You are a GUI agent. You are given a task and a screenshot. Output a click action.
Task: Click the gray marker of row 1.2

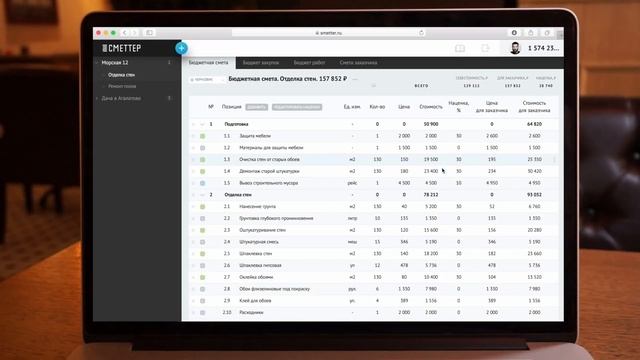pos(202,148)
